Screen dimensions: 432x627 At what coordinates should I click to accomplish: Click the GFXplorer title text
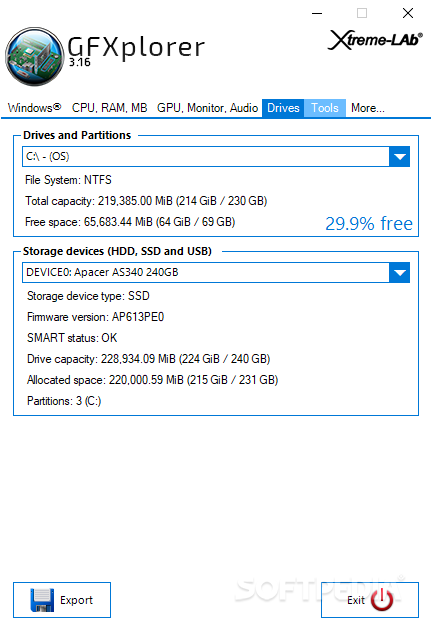coord(136,47)
